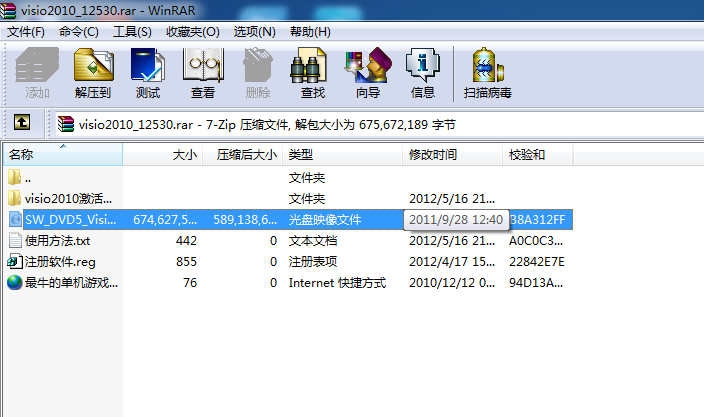Click the size value 442
Viewport: 704px width, 417px height.
(186, 241)
